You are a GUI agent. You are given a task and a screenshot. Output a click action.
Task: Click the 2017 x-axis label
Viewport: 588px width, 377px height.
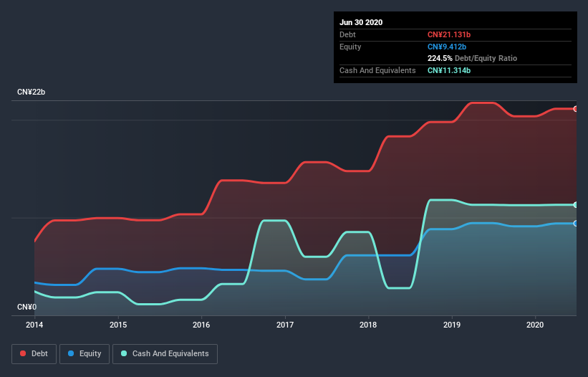coord(285,325)
